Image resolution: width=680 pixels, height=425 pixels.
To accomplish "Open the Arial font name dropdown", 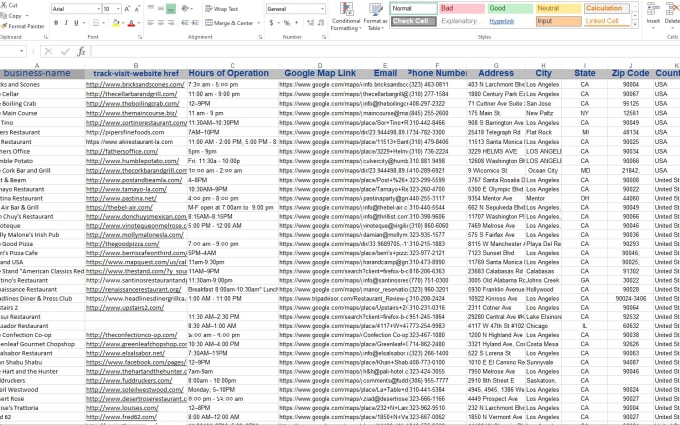I will 98,9.
